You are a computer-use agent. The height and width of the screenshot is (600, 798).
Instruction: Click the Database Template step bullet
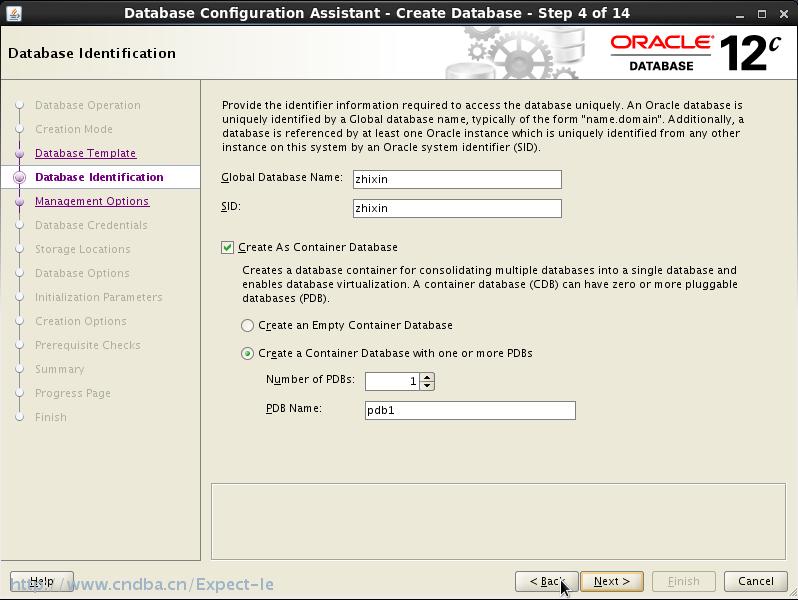(x=19, y=153)
